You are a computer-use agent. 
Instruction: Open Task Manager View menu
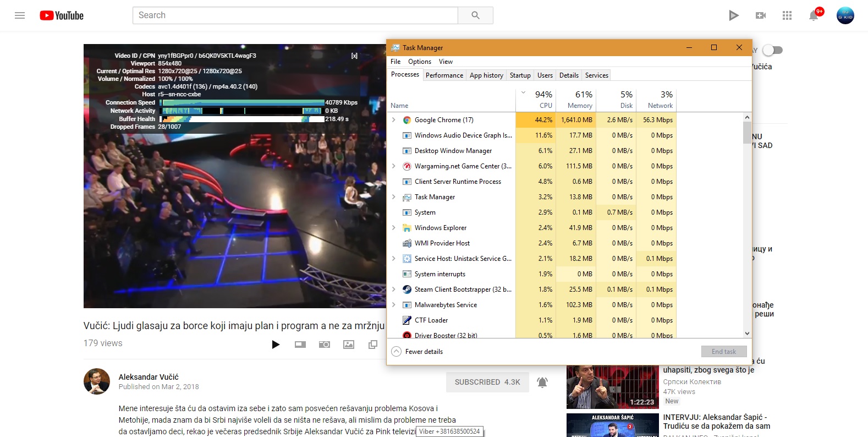pos(446,62)
